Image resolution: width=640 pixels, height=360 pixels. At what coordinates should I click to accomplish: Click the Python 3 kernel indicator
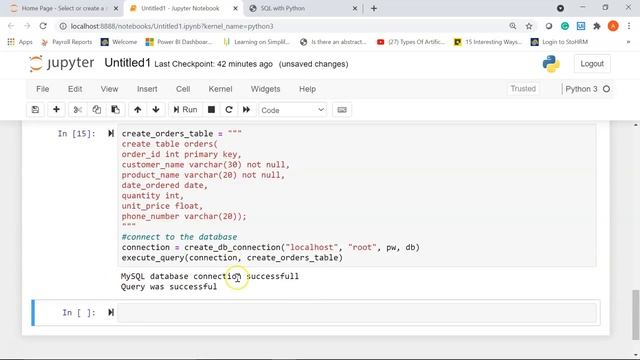[x=588, y=89]
